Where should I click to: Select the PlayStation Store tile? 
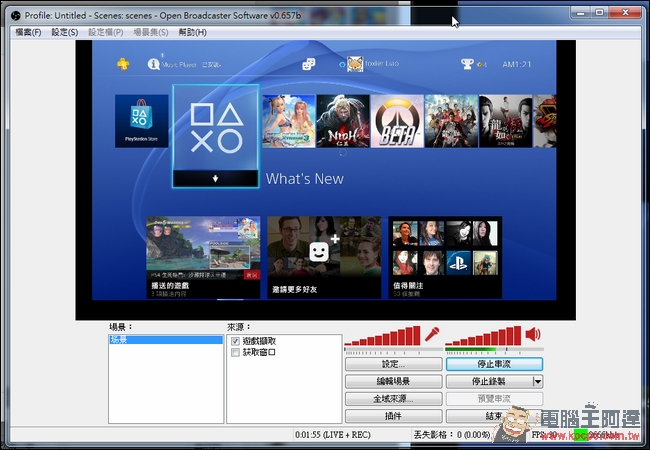(142, 121)
